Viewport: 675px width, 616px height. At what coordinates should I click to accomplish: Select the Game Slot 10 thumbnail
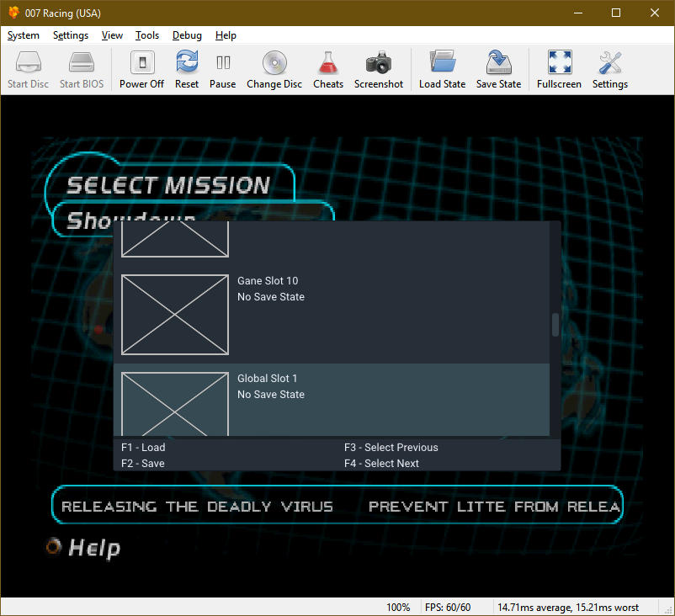175,315
